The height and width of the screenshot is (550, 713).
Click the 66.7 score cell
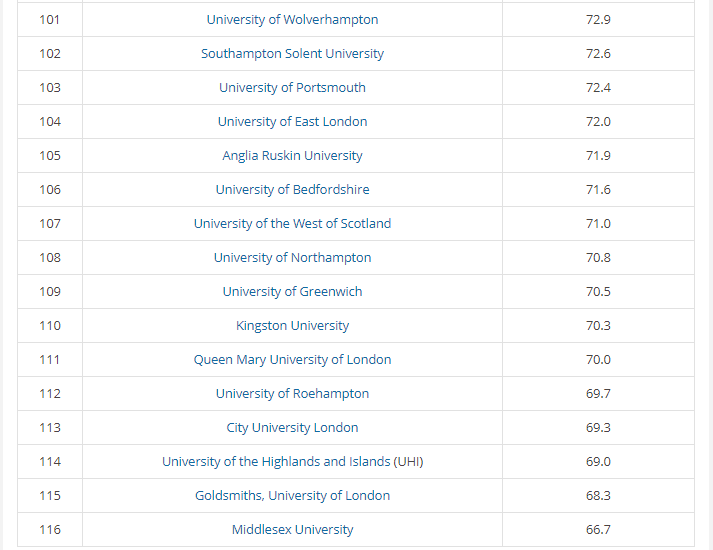pyautogui.click(x=598, y=530)
